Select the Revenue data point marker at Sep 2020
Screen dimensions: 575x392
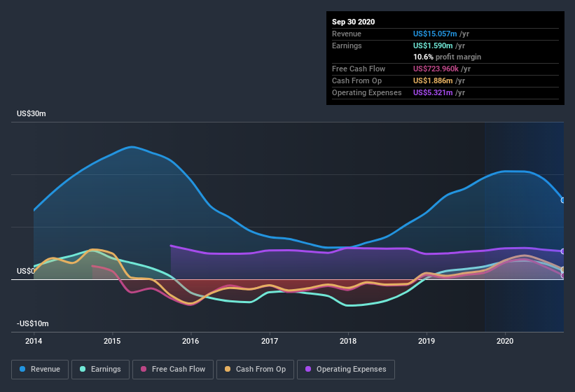click(563, 200)
